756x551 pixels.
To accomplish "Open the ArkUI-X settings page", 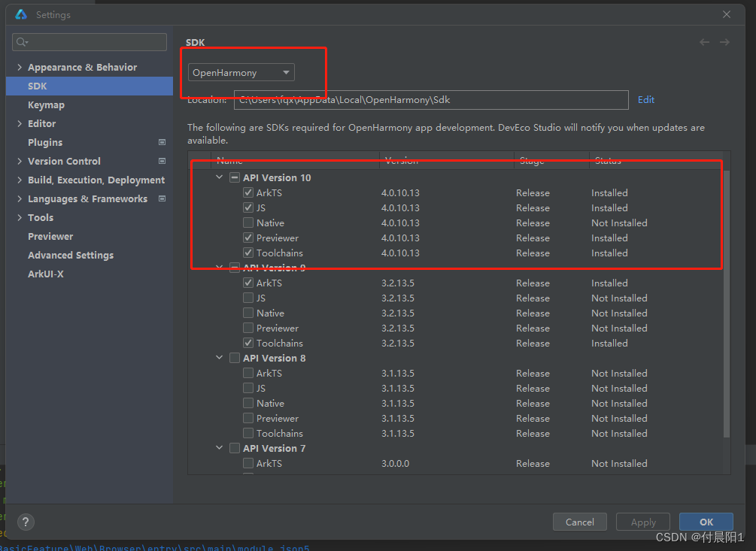I will pyautogui.click(x=46, y=274).
